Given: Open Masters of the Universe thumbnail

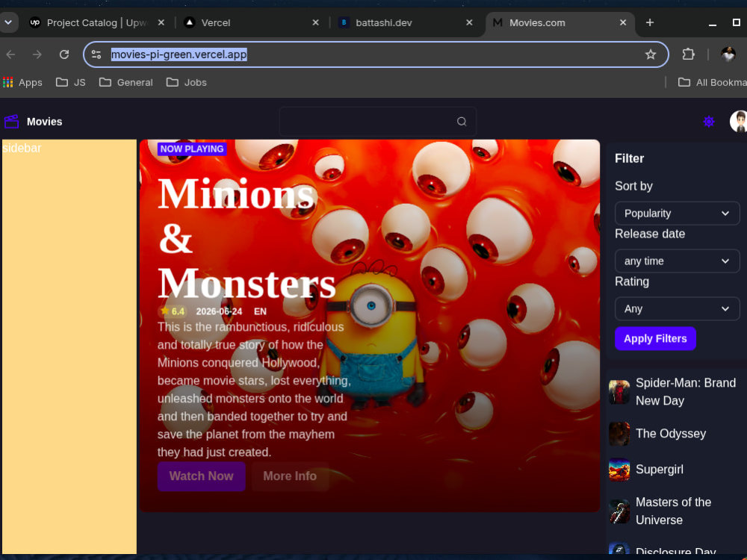Looking at the screenshot, I should coord(619,511).
